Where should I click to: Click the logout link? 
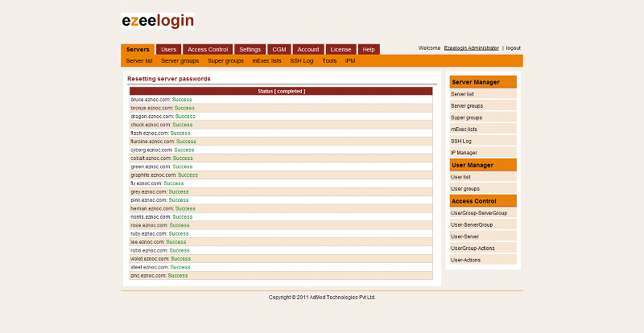click(513, 48)
